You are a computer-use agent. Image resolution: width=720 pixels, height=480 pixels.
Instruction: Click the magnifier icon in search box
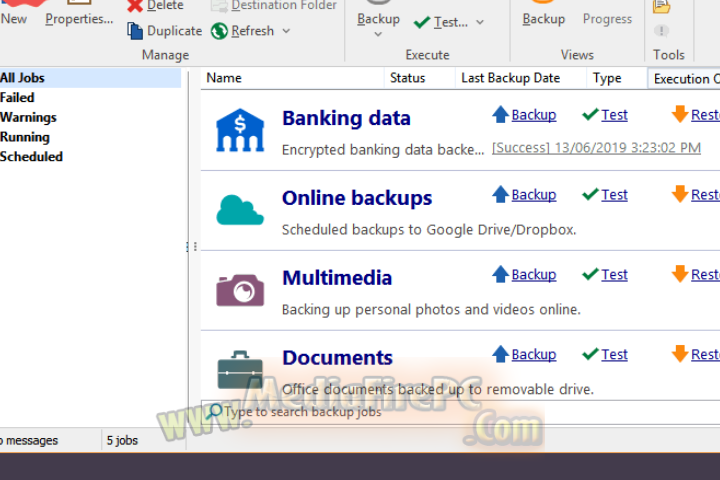pos(214,411)
